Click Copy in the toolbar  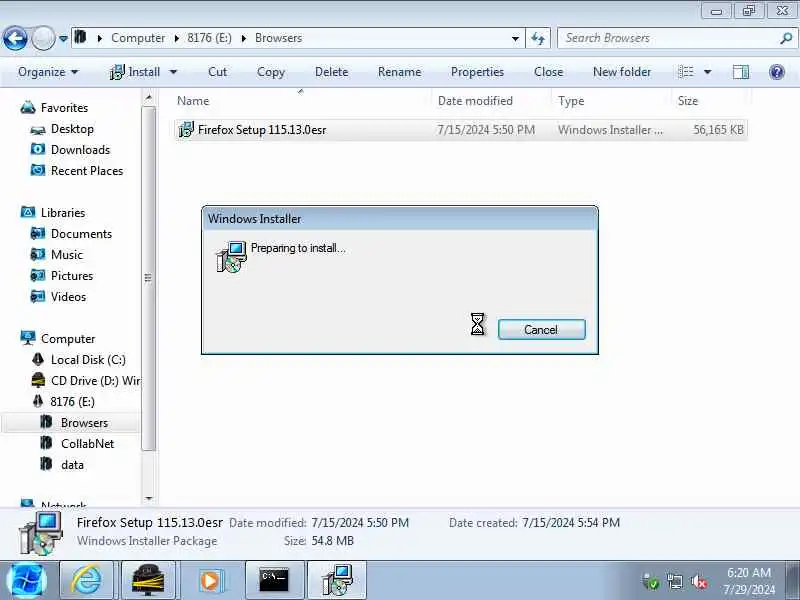pos(270,72)
